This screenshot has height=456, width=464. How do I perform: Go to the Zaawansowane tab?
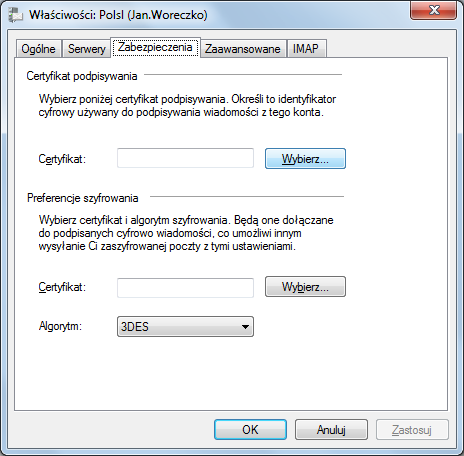[x=243, y=49]
